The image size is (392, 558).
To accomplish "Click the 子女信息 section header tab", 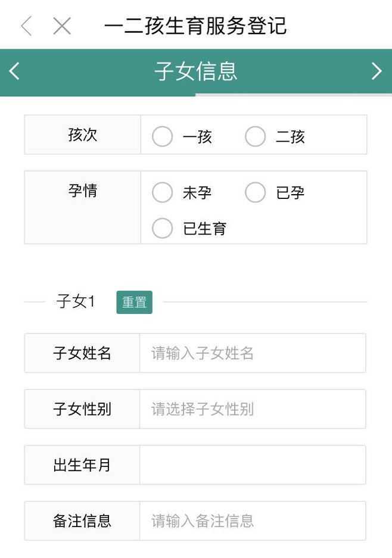I will click(x=195, y=71).
